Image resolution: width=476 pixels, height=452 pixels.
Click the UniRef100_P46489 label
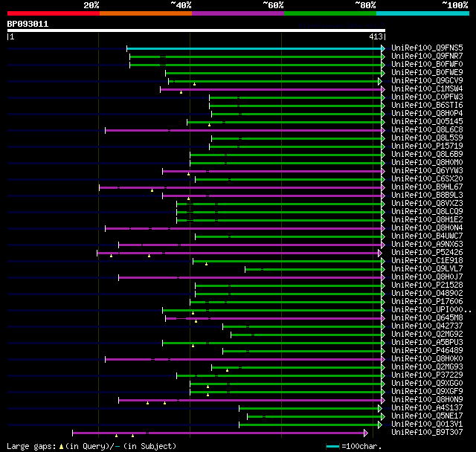(x=427, y=351)
